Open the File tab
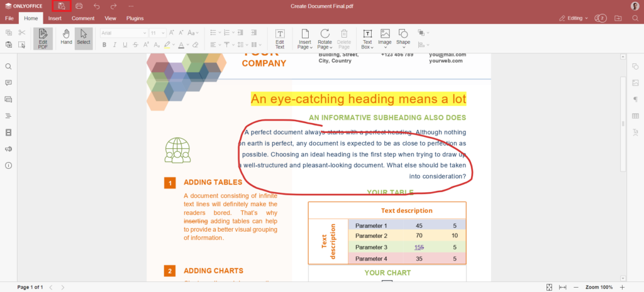 9,18
